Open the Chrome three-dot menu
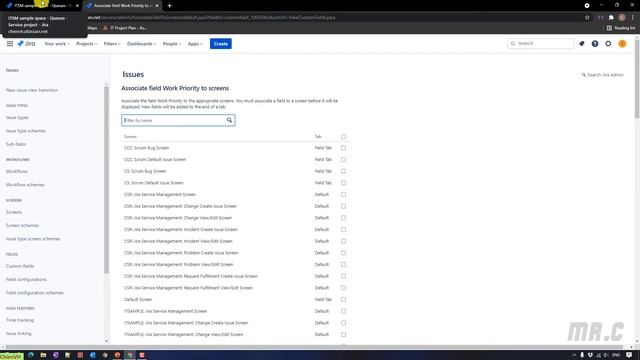 click(633, 18)
